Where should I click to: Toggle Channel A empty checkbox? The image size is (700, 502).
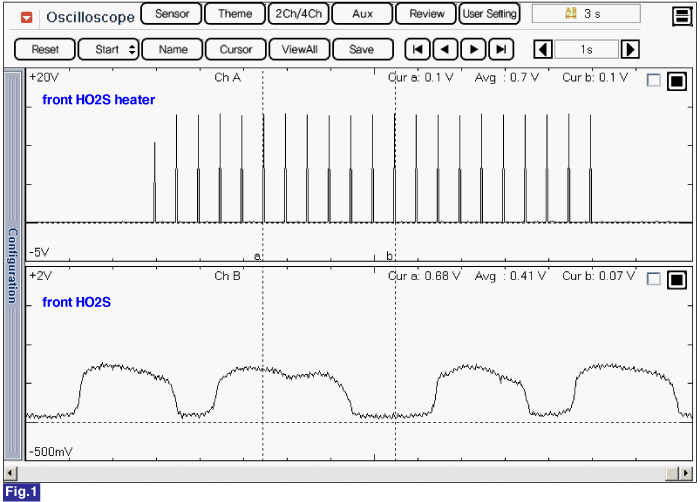tap(654, 81)
